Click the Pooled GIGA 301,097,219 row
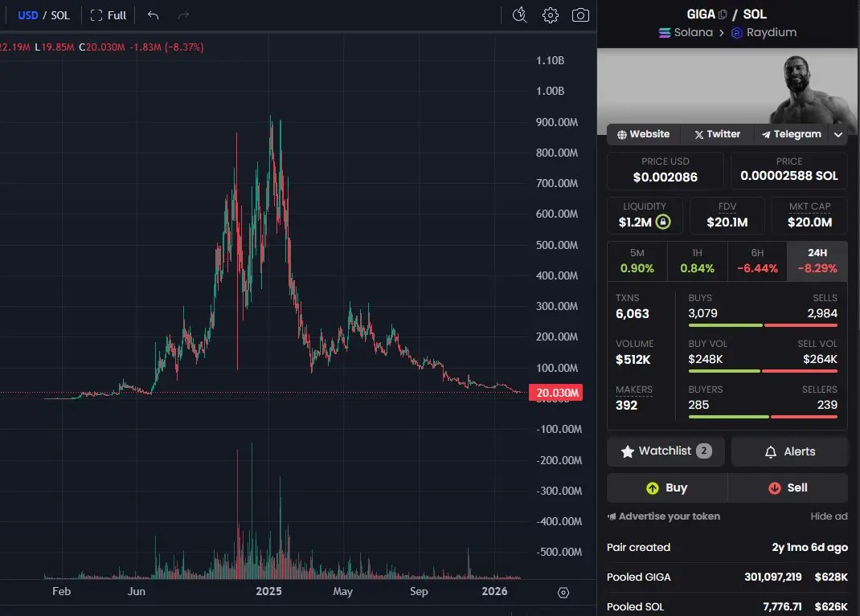 pyautogui.click(x=727, y=577)
